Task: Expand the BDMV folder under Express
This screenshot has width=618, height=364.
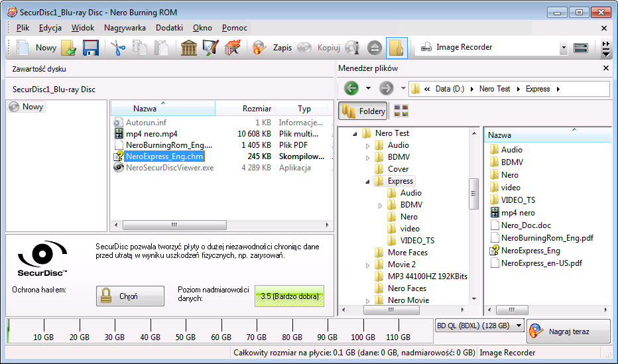Action: coord(380,206)
